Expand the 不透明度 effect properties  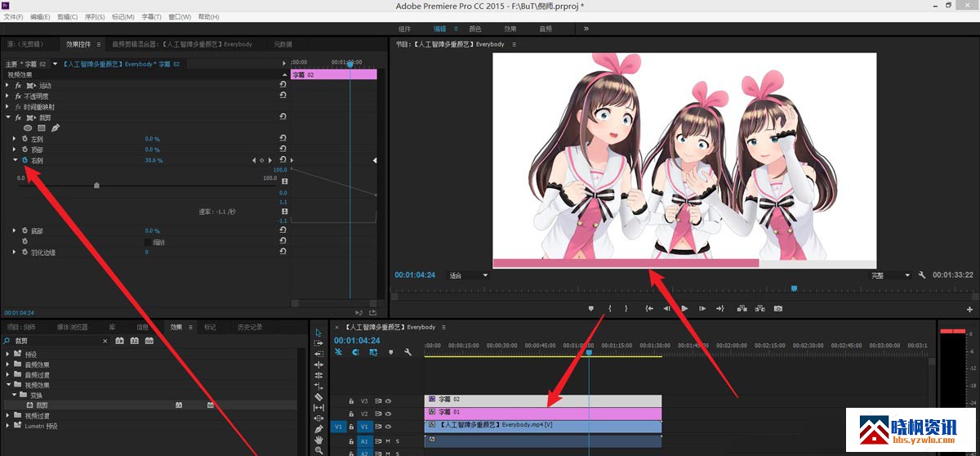[7, 96]
